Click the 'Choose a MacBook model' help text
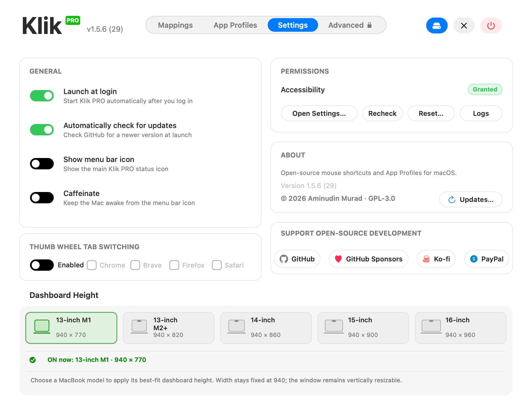This screenshot has width=532, height=418. pos(216,380)
